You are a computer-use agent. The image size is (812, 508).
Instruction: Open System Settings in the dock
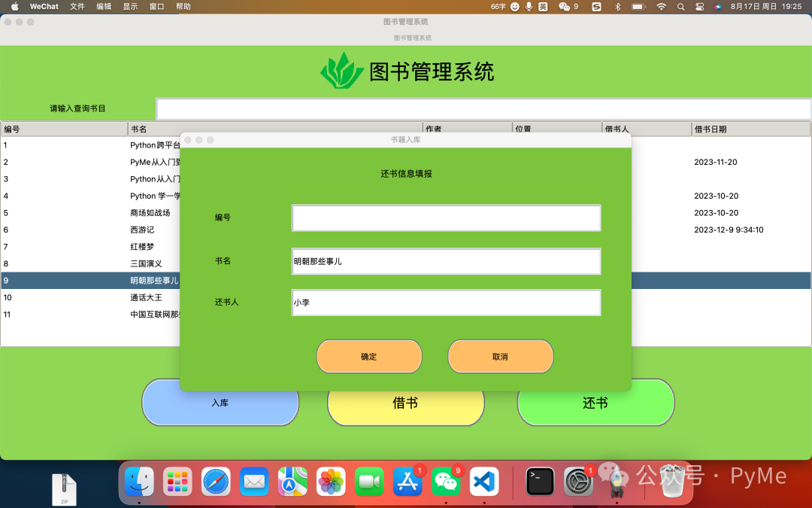click(x=578, y=482)
